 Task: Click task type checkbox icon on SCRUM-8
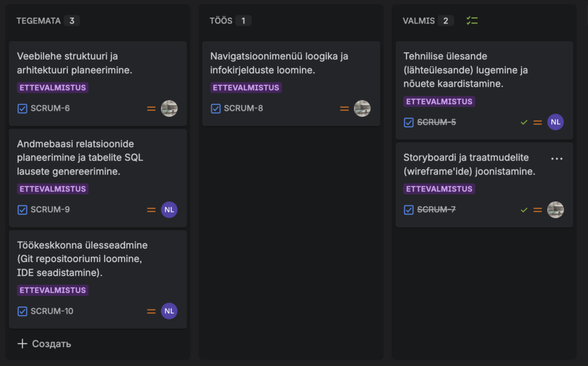pos(216,108)
